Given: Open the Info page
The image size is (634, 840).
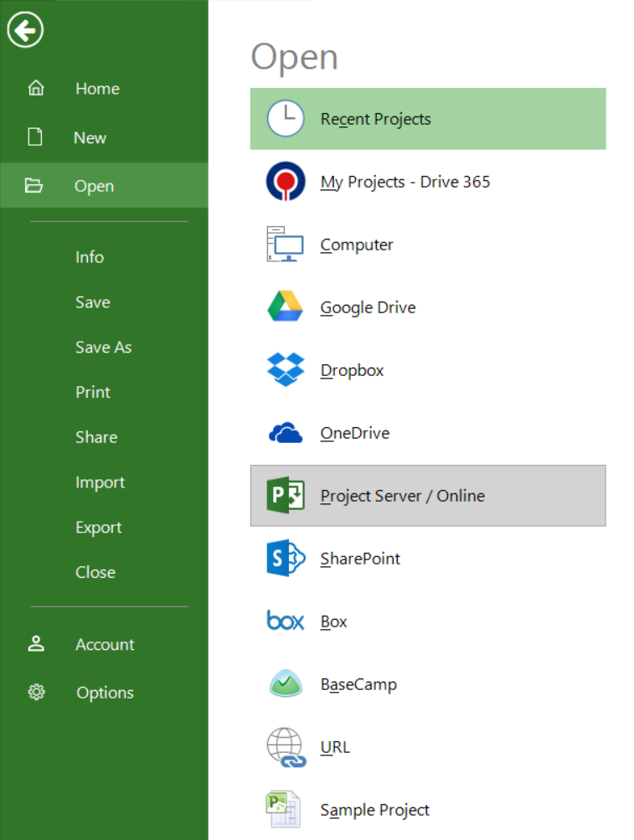Looking at the screenshot, I should (x=90, y=257).
